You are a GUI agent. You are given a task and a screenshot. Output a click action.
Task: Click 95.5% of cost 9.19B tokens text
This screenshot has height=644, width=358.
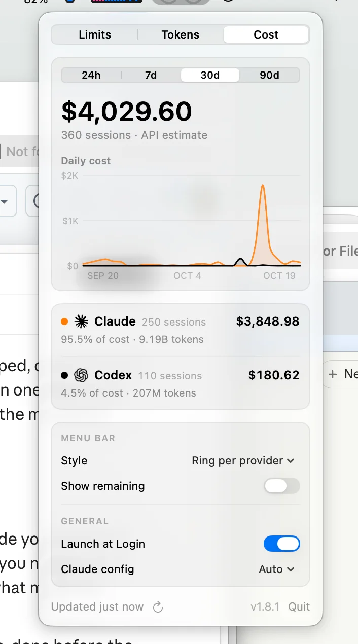pos(132,339)
